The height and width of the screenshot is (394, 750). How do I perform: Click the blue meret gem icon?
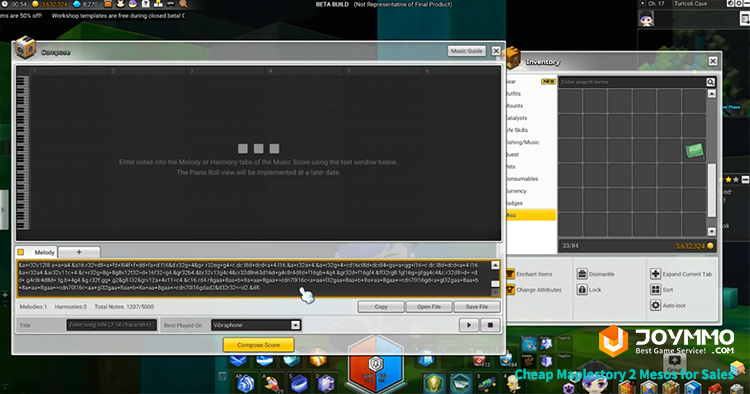[77, 4]
